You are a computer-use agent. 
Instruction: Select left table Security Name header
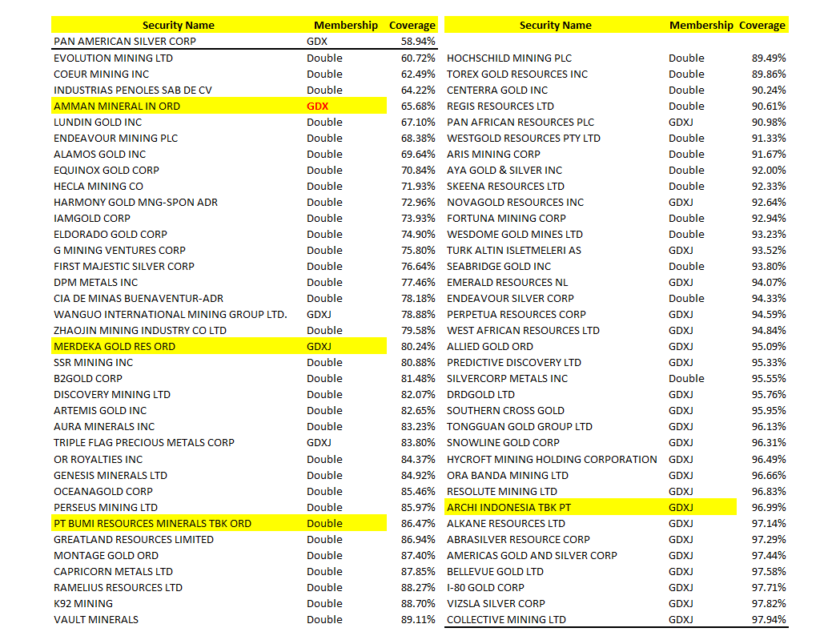click(179, 25)
